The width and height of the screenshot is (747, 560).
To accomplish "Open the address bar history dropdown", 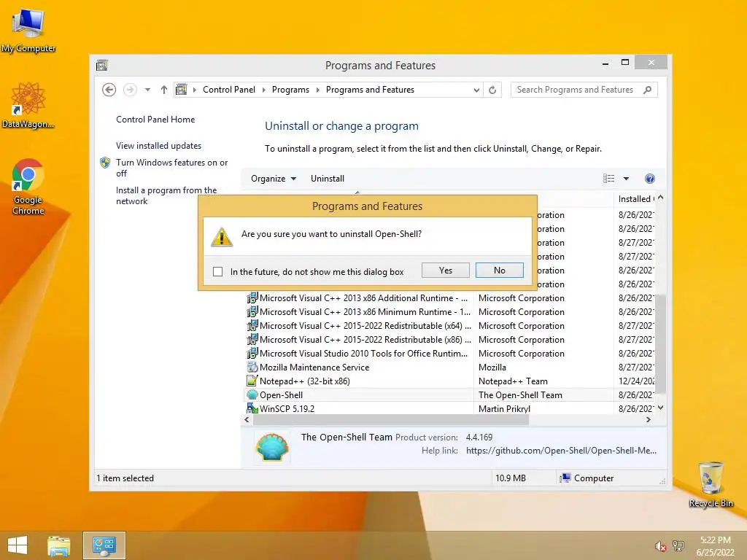I will coord(476,90).
